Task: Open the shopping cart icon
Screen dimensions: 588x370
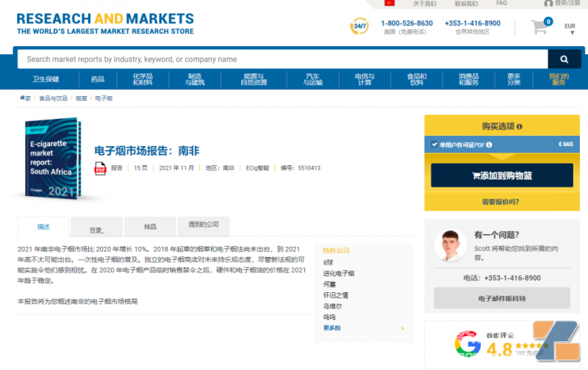Action: (x=541, y=26)
